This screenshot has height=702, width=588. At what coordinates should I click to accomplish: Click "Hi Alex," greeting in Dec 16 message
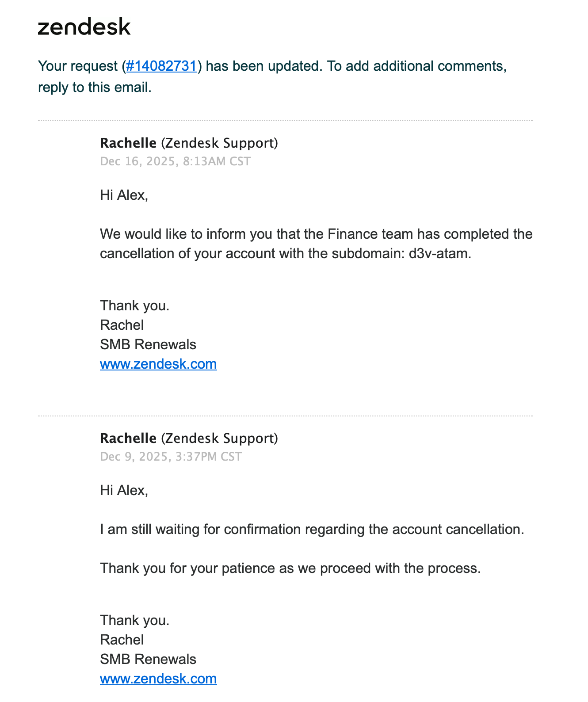click(124, 195)
